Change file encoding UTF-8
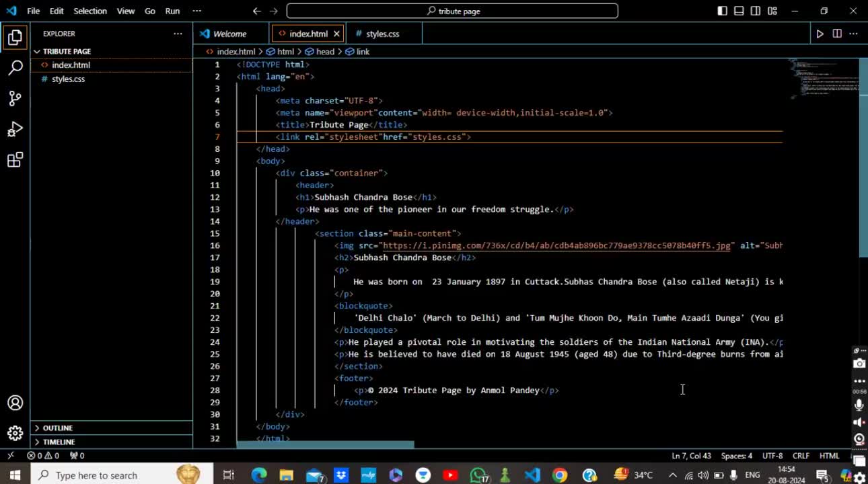The width and height of the screenshot is (868, 484). (x=772, y=455)
